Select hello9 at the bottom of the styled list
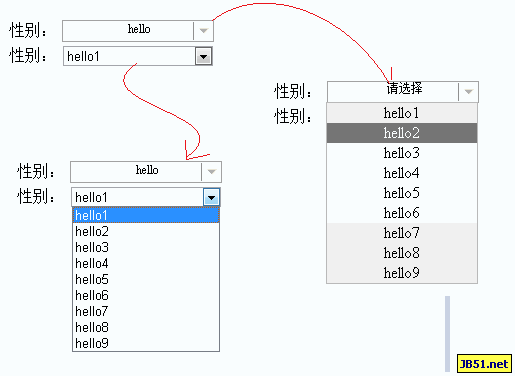Image resolution: width=515 pixels, height=376 pixels. coord(402,273)
